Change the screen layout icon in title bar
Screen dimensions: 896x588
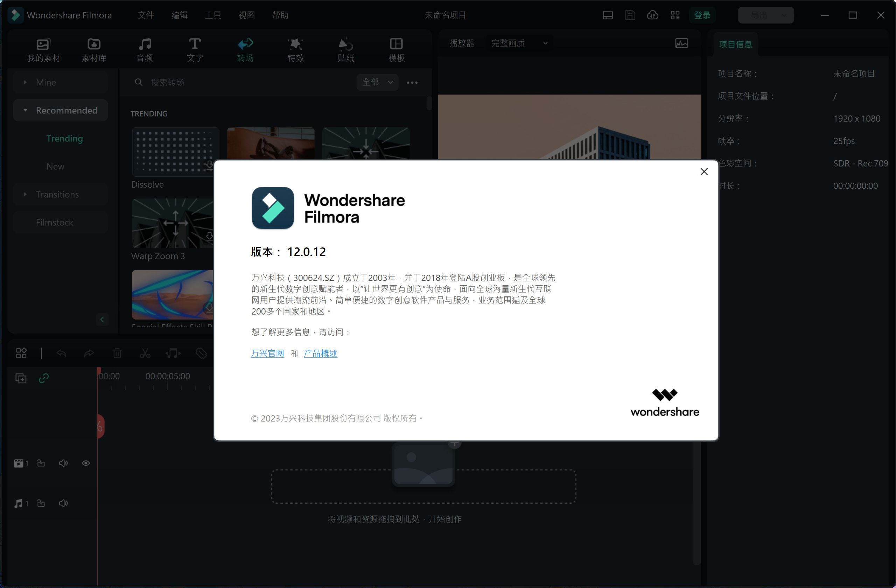(608, 15)
